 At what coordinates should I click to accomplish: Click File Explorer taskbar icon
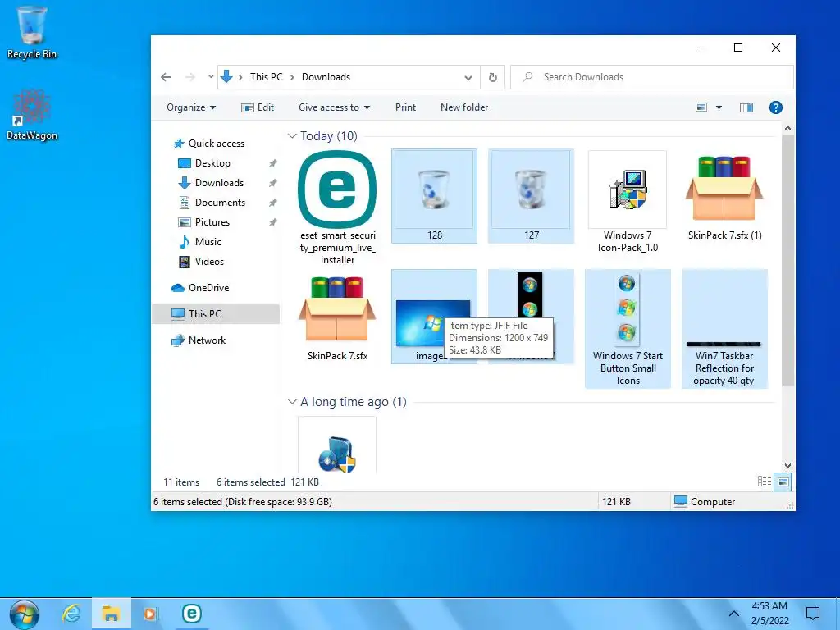point(112,614)
